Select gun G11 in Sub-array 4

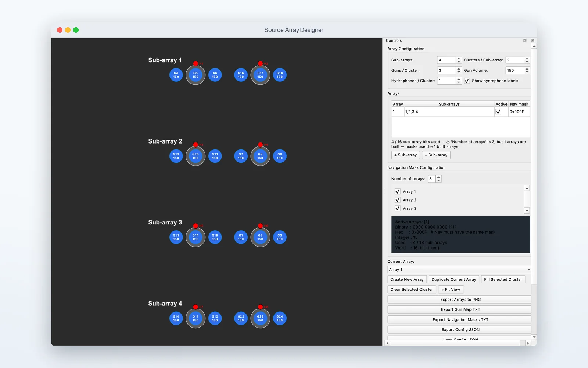[196, 318]
